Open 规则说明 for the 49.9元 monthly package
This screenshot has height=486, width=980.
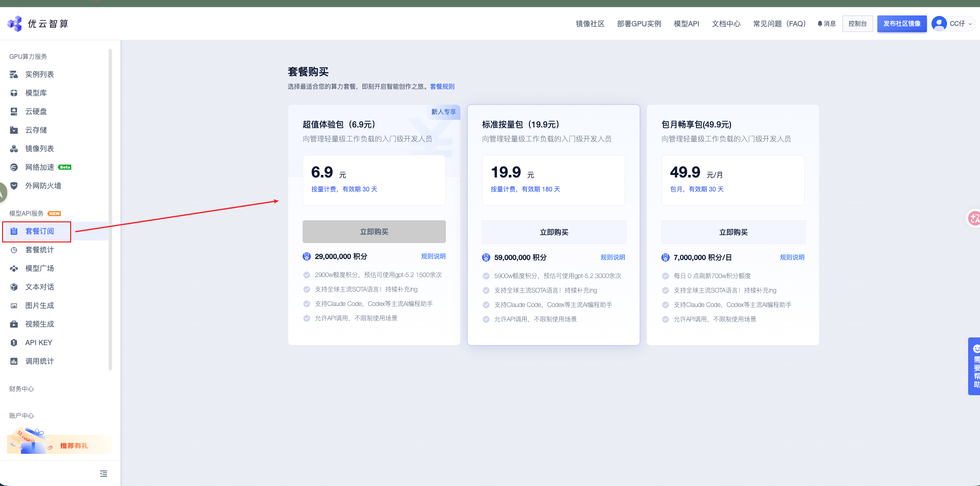pos(792,257)
